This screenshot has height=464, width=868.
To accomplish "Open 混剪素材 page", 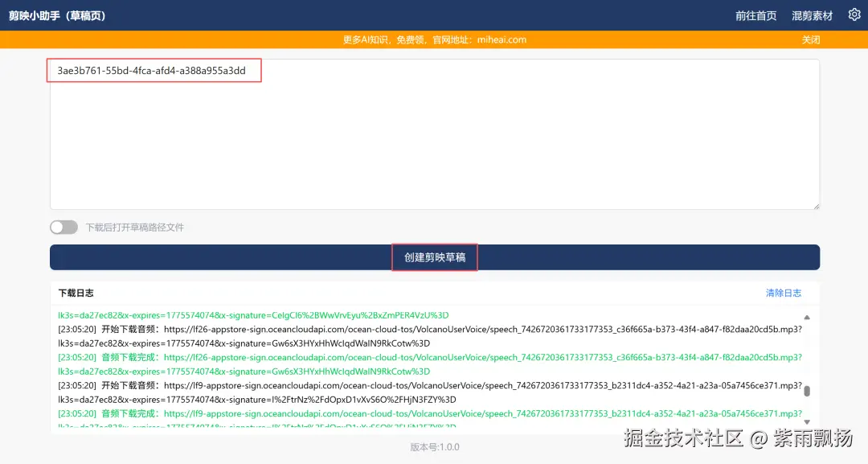I will 812,16.
